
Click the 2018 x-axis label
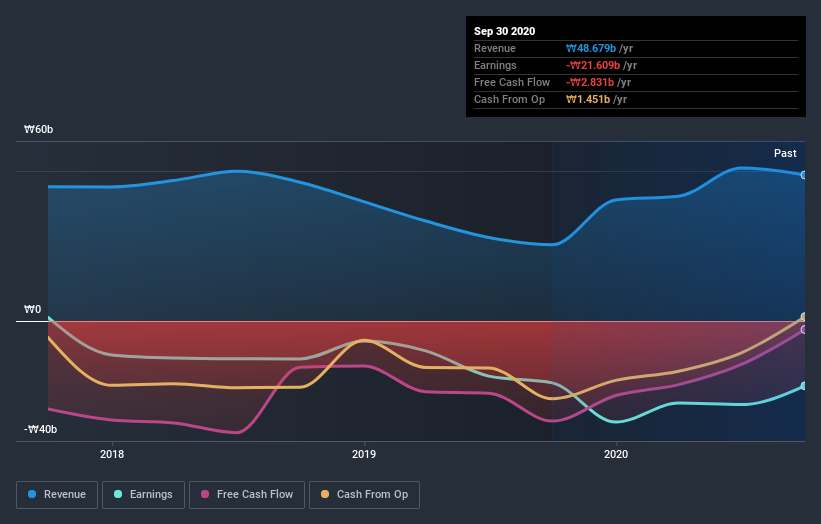pyautogui.click(x=112, y=454)
